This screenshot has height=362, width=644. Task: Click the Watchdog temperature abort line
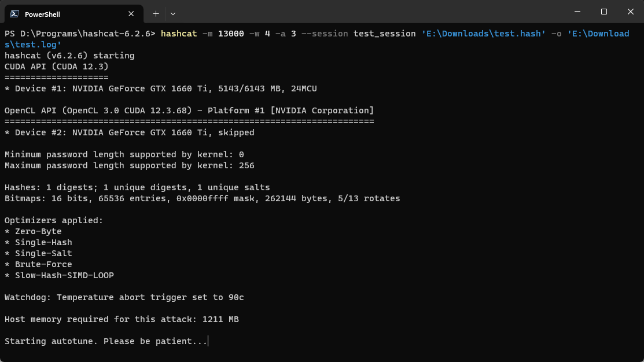124,297
